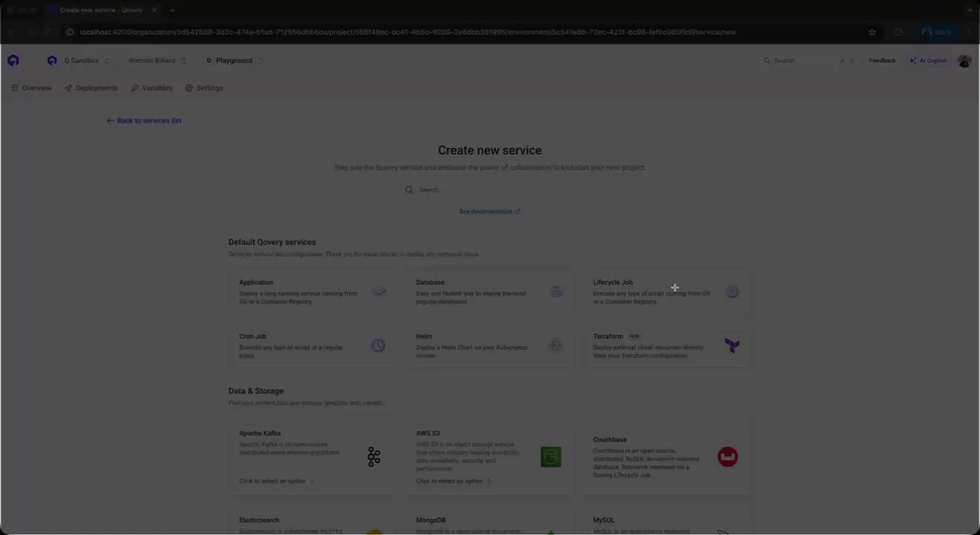
Task: Select the Lifecycle Job clock icon
Action: click(733, 292)
